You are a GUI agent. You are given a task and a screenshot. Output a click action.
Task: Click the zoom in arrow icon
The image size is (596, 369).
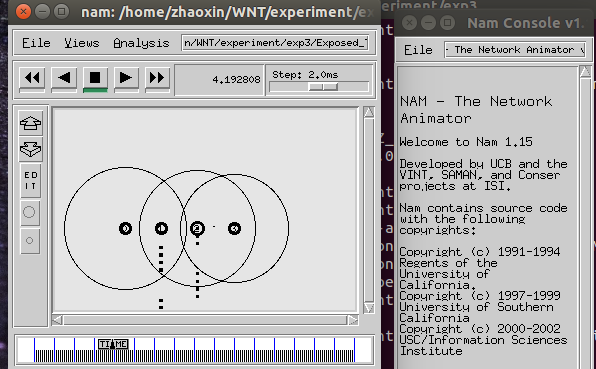click(x=30, y=123)
